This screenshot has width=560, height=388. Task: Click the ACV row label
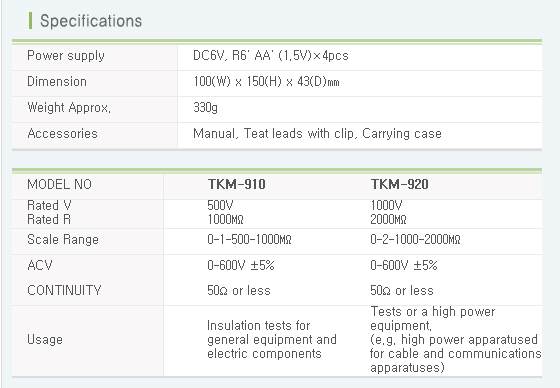(40, 265)
